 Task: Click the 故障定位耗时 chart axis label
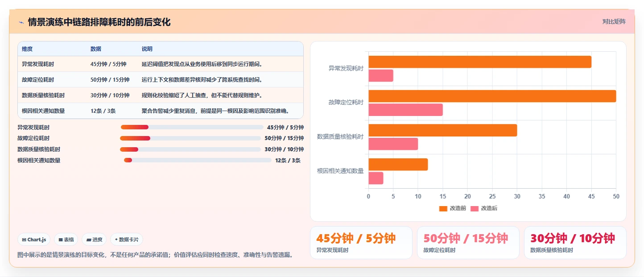pyautogui.click(x=346, y=103)
